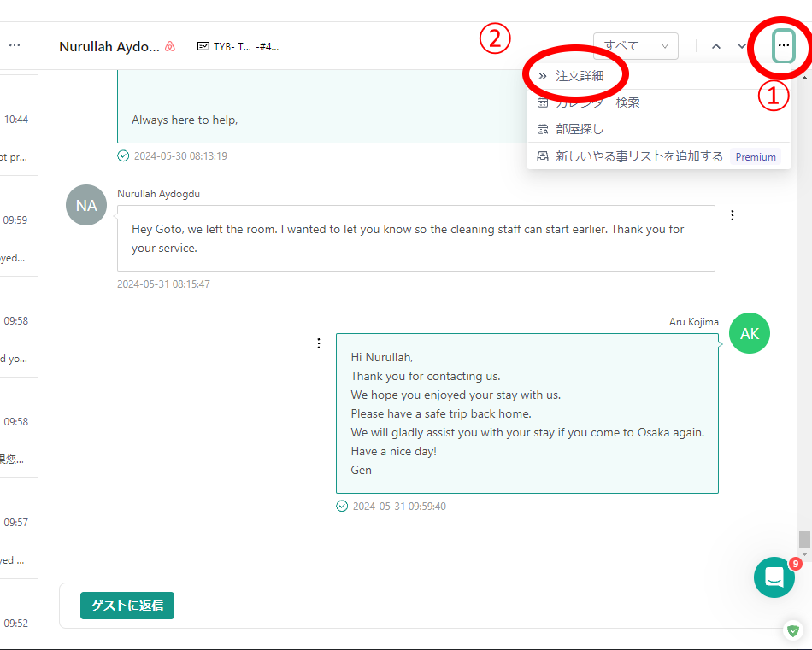Image resolution: width=812 pixels, height=650 pixels.
Task: Open options for Aru Kojima's reply
Action: pos(319,343)
